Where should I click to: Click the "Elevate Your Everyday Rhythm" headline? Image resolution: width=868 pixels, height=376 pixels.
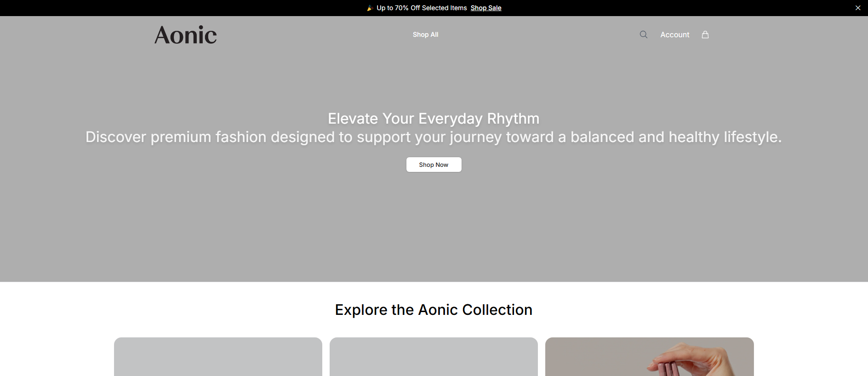point(434,119)
